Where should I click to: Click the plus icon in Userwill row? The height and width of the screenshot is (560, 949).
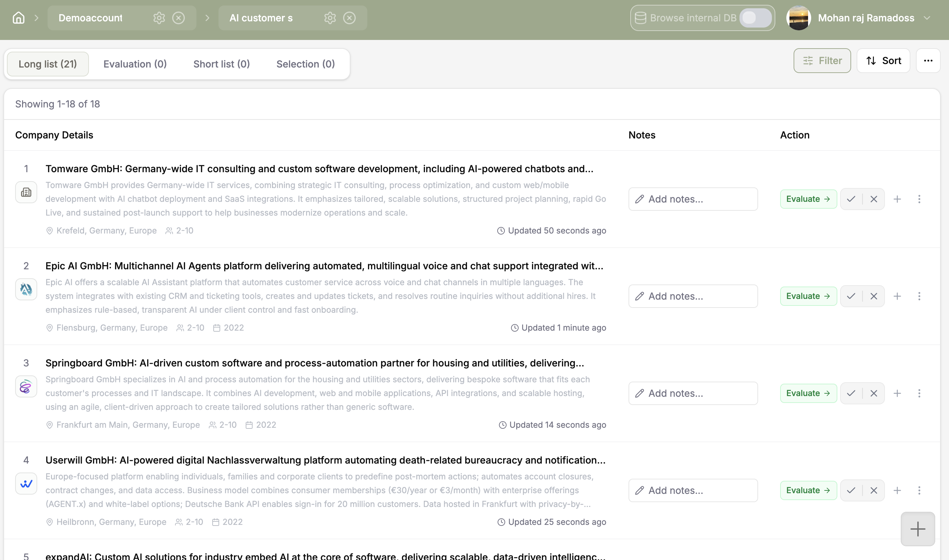(897, 490)
